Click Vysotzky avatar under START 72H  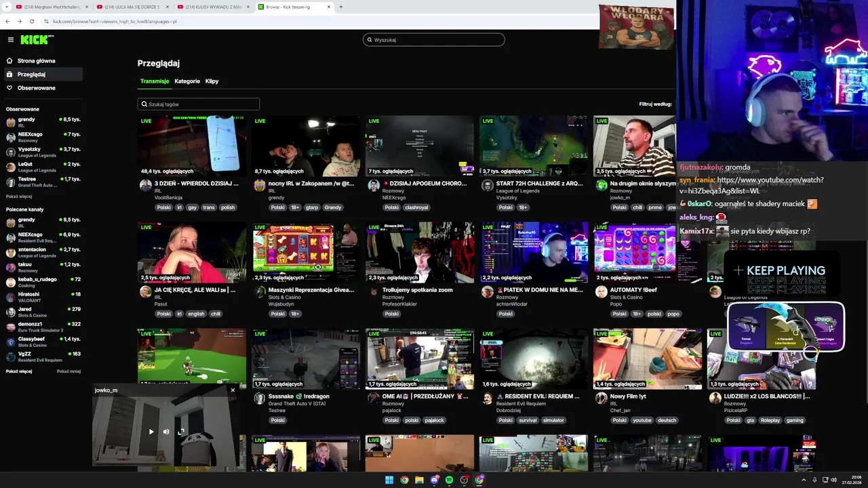[x=487, y=185]
